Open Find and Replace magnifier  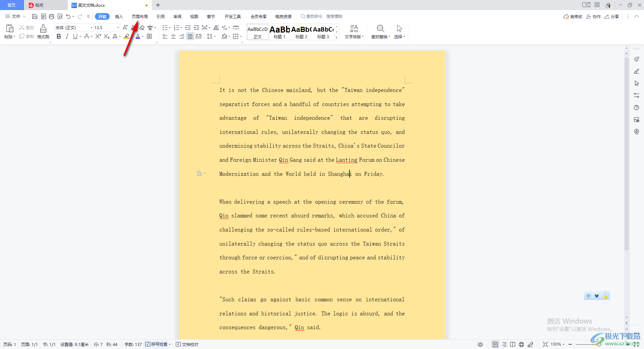[381, 32]
